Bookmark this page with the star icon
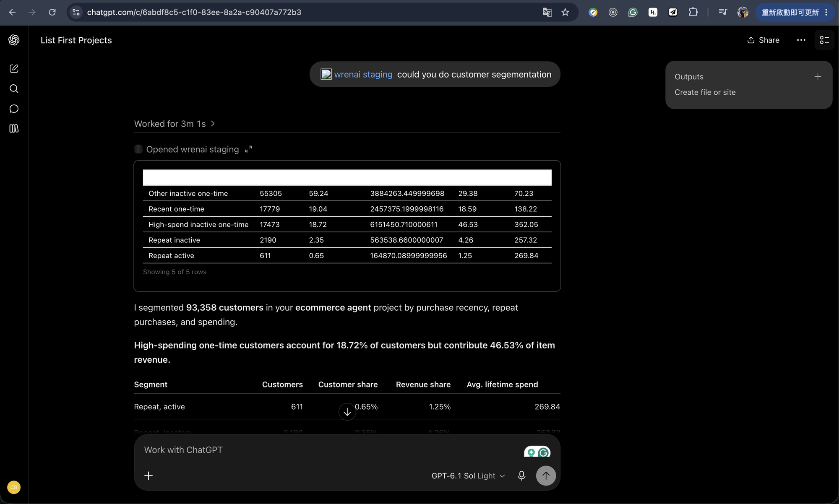The height and width of the screenshot is (504, 839). [x=565, y=12]
